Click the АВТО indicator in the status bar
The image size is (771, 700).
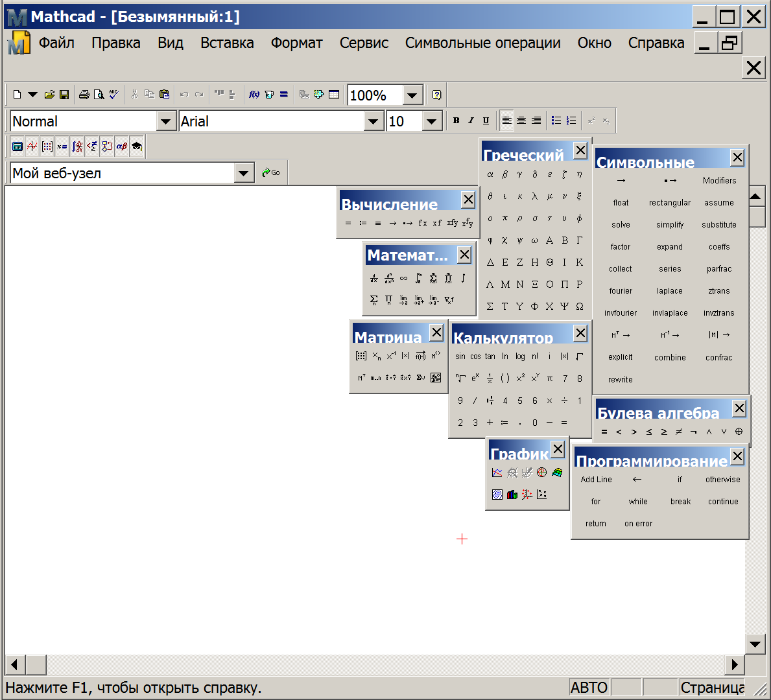coord(589,687)
